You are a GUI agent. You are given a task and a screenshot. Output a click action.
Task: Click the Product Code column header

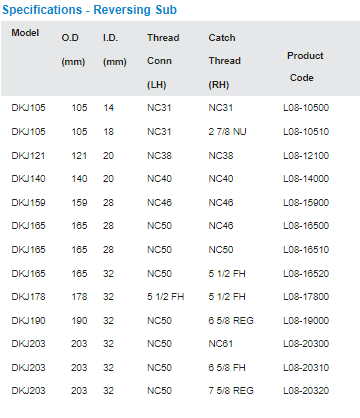[x=305, y=67]
